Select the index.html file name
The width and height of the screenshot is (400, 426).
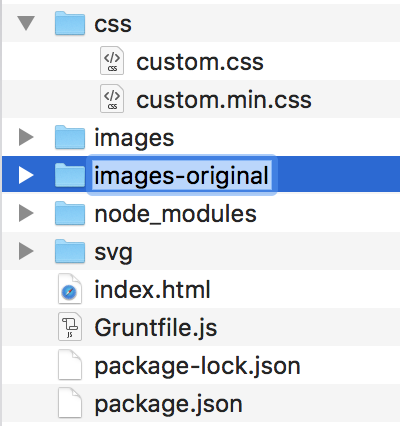click(152, 289)
